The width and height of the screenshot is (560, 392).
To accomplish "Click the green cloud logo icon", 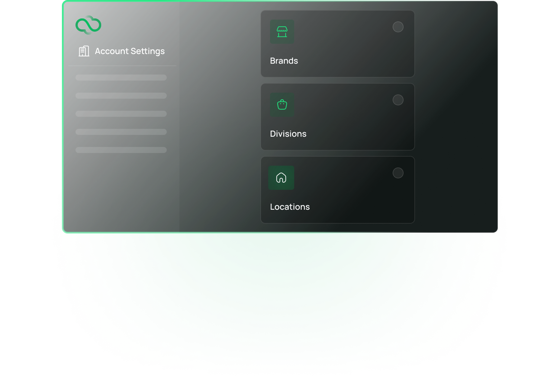I will pyautogui.click(x=88, y=25).
